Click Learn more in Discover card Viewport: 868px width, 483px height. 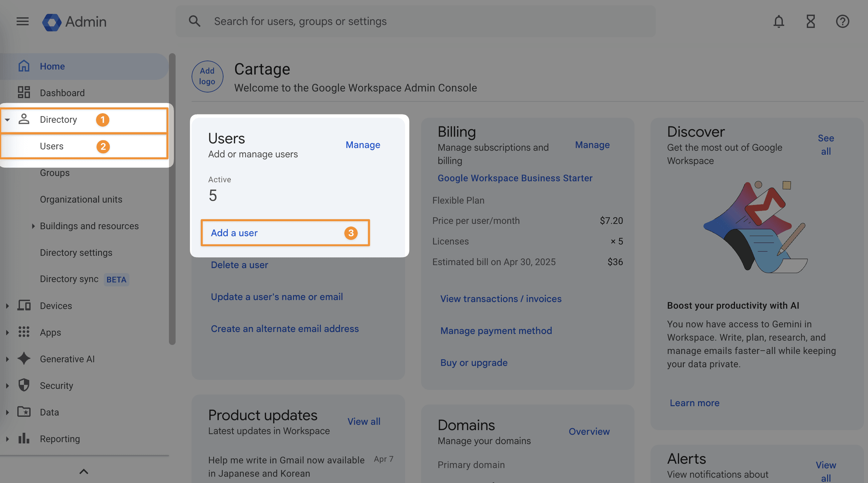(x=694, y=403)
